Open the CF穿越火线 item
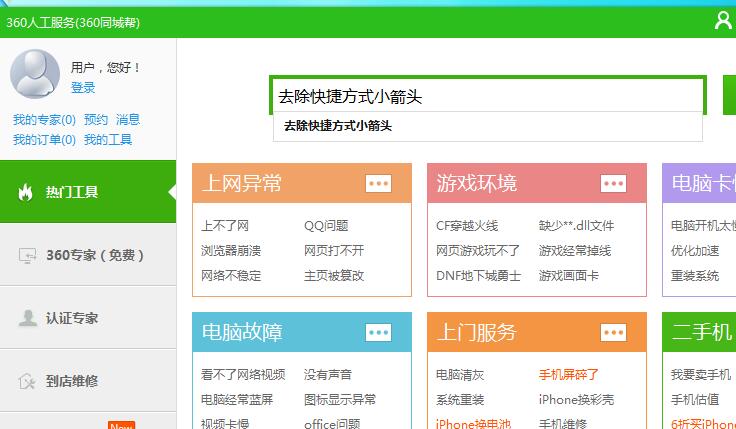The width and height of the screenshot is (736, 429). tap(467, 226)
